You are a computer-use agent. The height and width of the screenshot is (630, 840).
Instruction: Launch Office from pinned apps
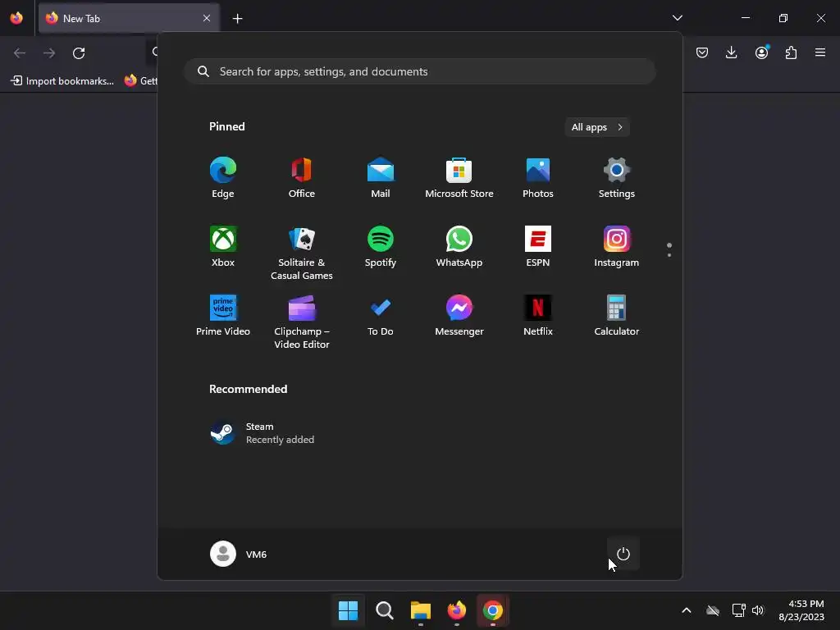tap(302, 178)
